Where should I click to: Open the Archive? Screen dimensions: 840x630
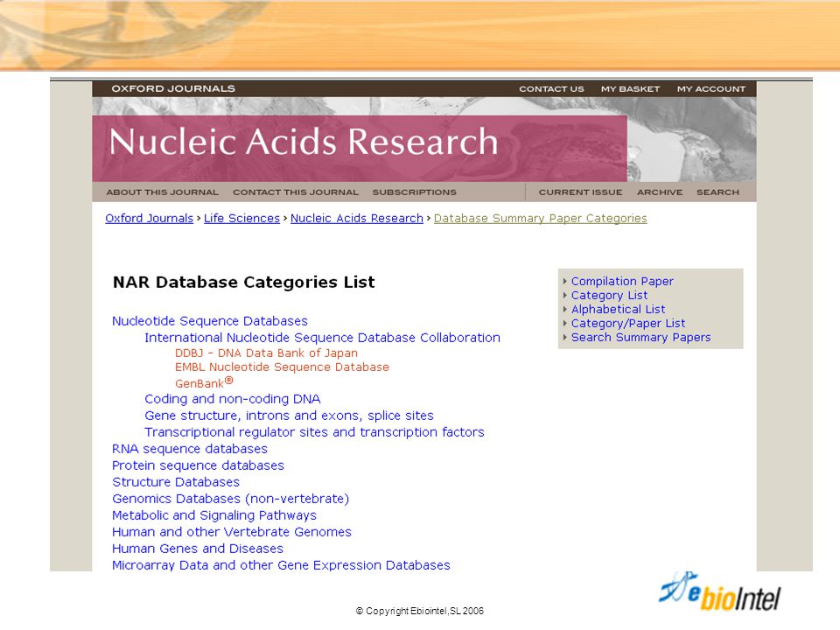[660, 192]
